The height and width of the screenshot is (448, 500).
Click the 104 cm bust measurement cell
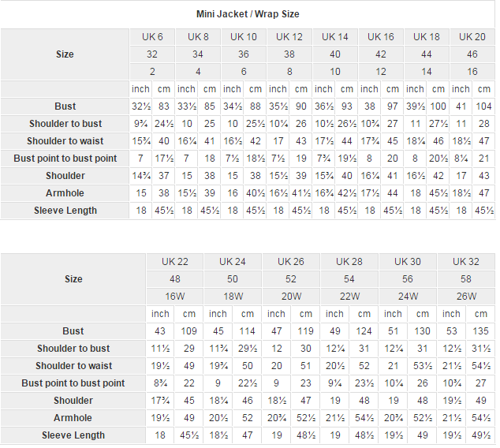(483, 106)
